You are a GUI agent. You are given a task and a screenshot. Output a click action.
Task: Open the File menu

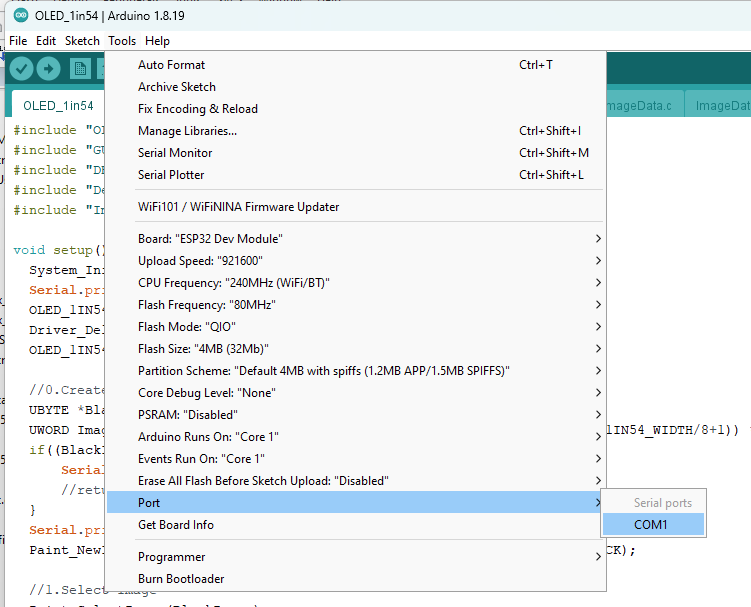click(x=18, y=41)
